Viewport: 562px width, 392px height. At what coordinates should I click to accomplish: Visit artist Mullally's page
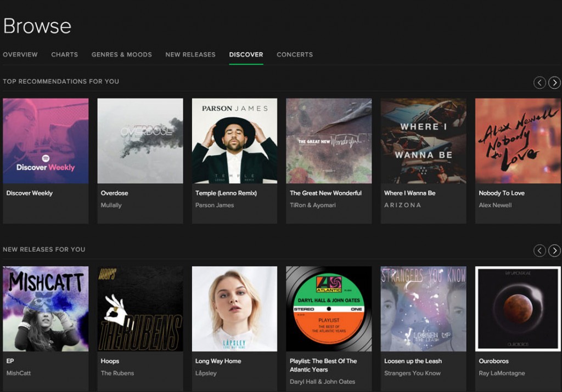[x=111, y=205]
